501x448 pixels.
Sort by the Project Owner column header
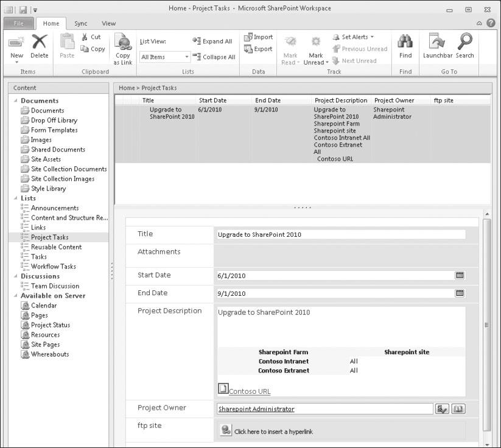(394, 100)
